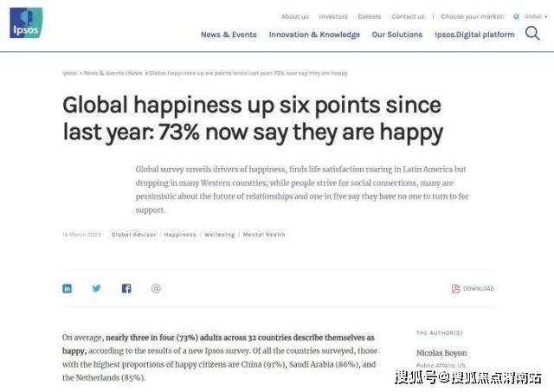Click the article summary paragraph starting 'Global survey unveils'
This screenshot has height=392, width=554.
[302, 190]
